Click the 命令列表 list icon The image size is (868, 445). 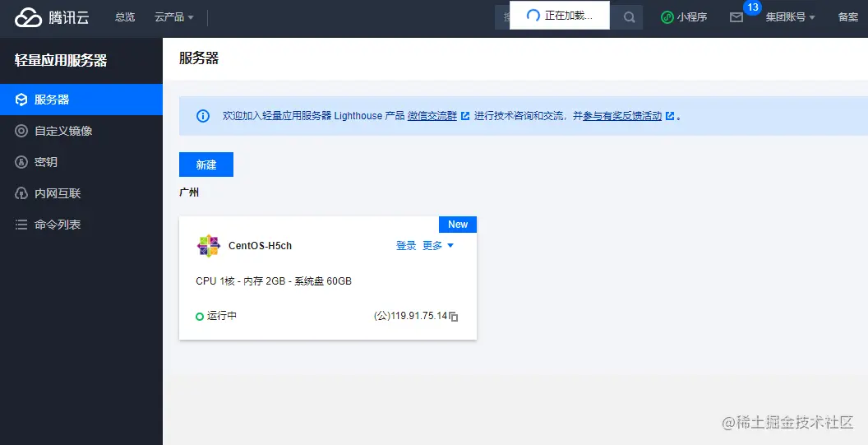21,225
